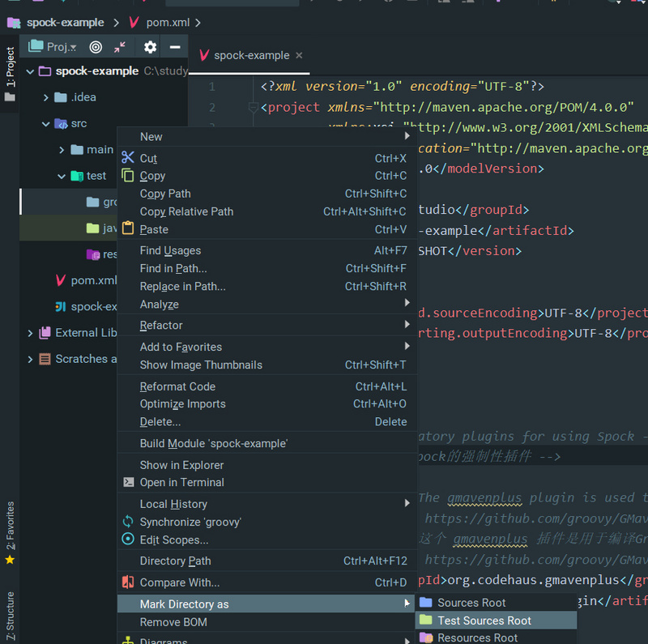
Task: Select pom.xml file in project tree
Action: tap(93, 280)
